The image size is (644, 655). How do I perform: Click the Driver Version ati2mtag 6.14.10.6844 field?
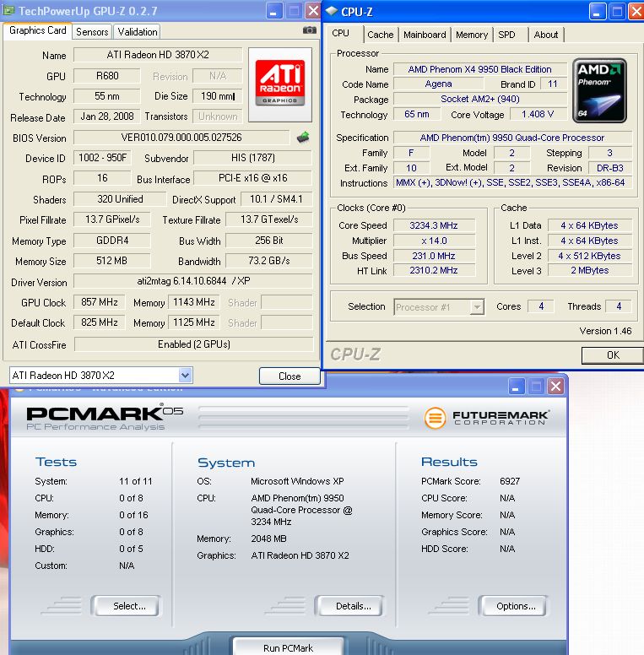pyautogui.click(x=193, y=281)
